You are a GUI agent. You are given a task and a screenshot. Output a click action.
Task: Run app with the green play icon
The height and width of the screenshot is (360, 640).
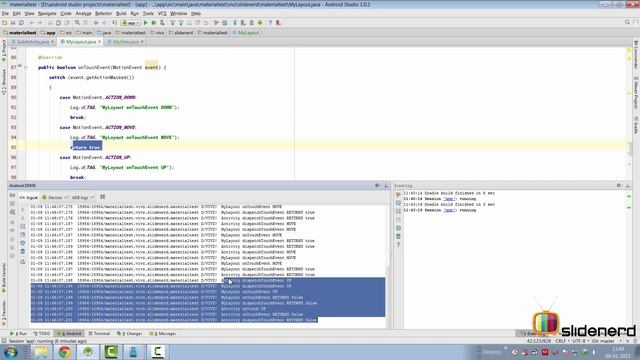click(146, 23)
